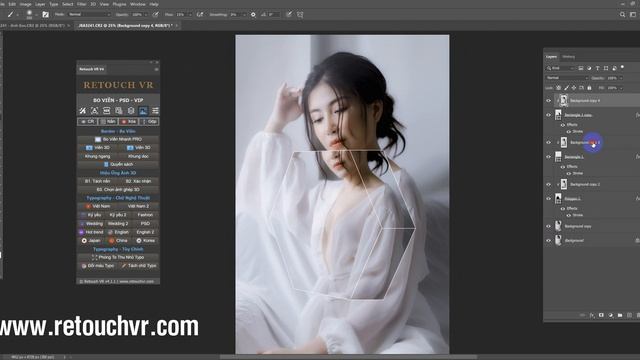
Task: Open the layer filter Kind dropdown
Action: pos(560,68)
